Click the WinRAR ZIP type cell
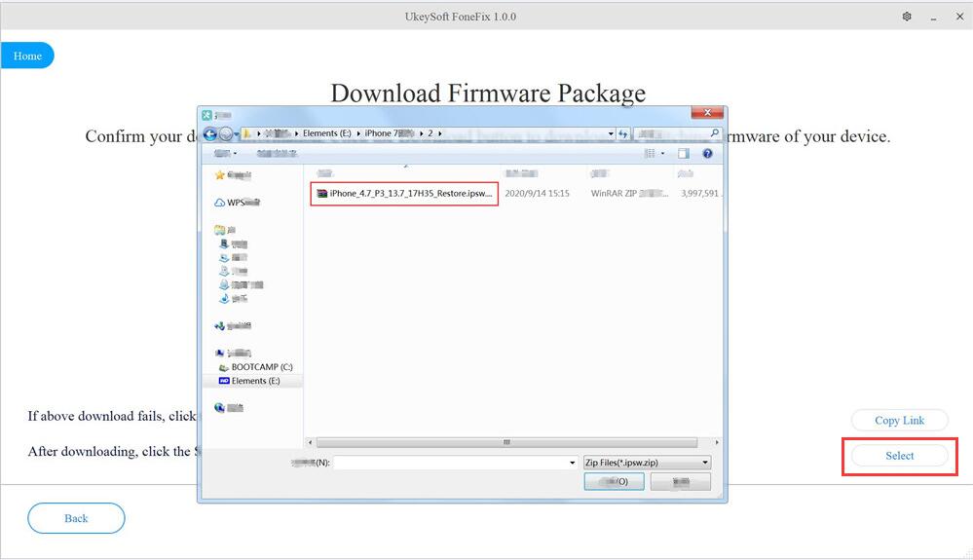Screen dimensions: 973x560 click(629, 194)
